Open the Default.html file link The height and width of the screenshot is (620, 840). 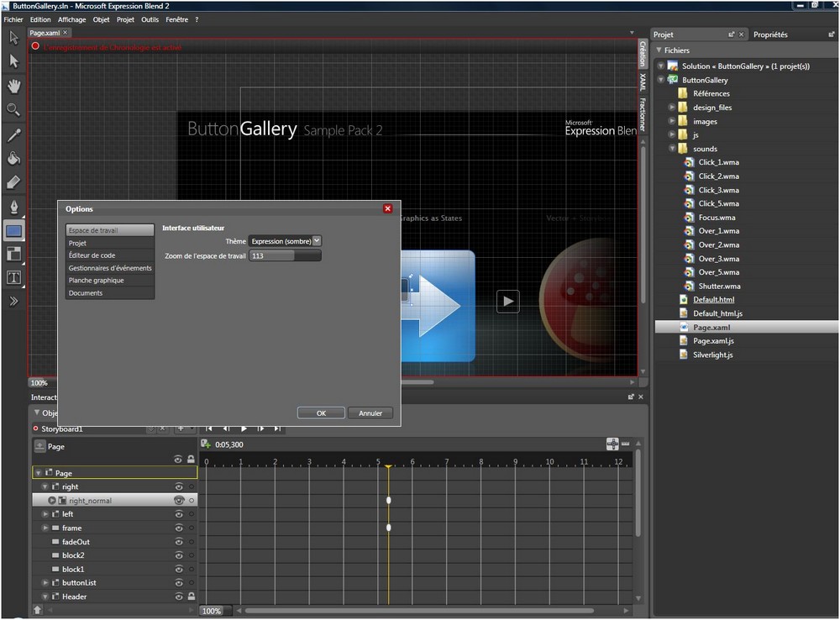coord(713,300)
